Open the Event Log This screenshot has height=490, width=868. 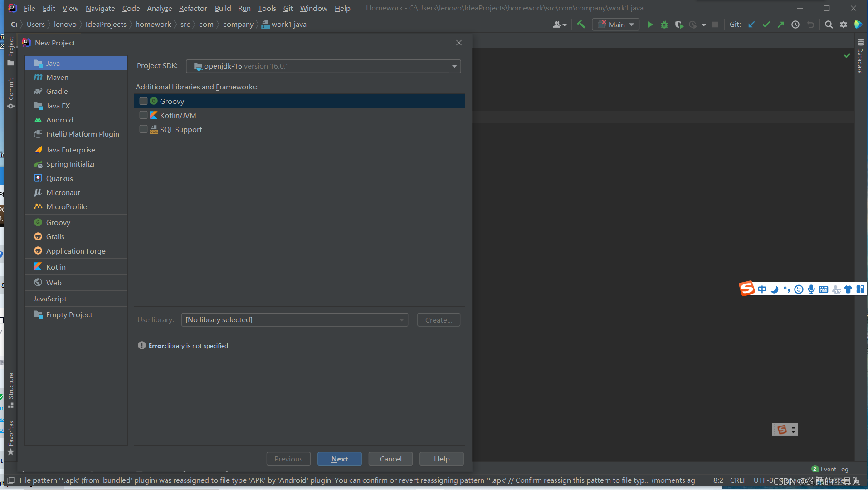pos(830,469)
